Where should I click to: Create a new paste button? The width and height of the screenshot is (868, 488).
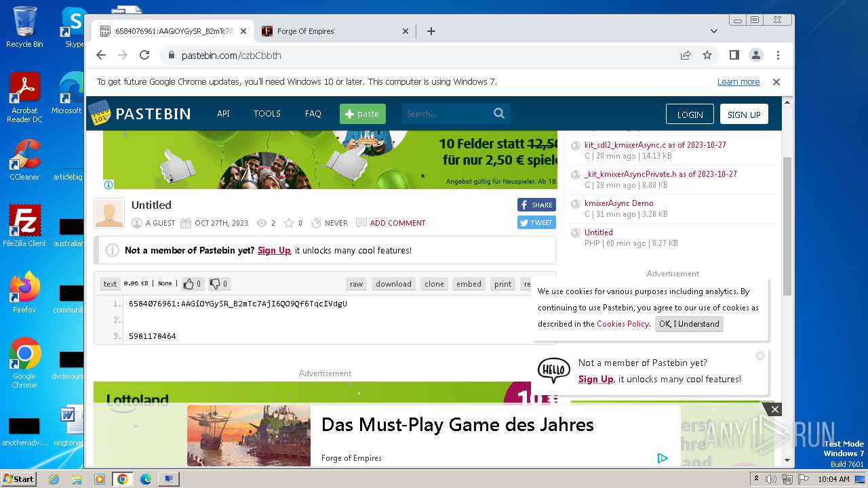363,114
